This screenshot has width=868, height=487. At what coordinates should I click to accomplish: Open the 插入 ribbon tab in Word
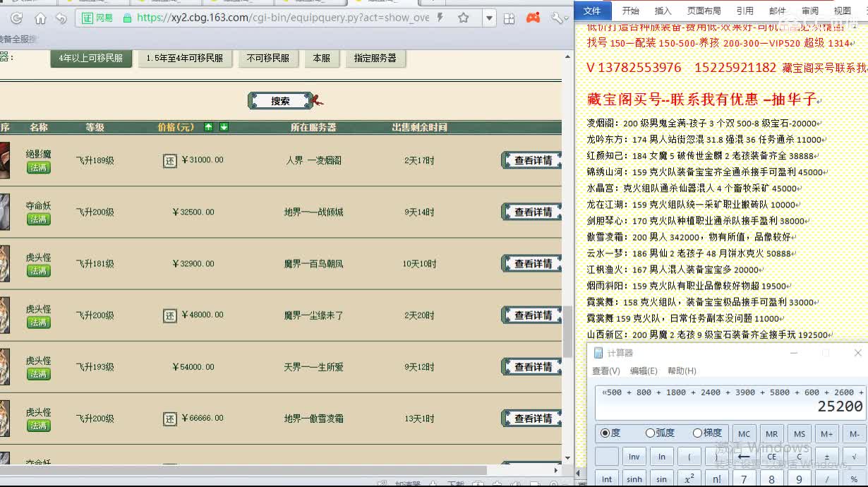[x=663, y=11]
